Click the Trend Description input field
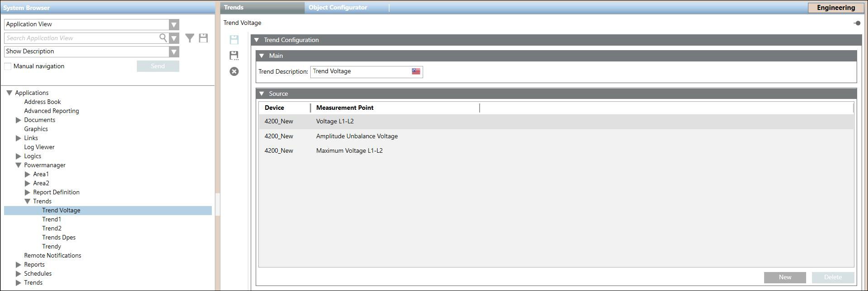868x291 pixels. click(360, 71)
